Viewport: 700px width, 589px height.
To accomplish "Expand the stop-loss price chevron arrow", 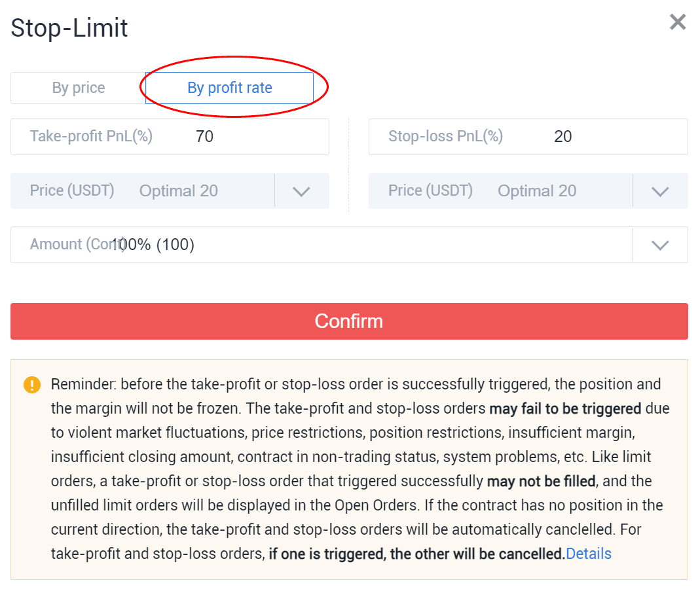I will coord(660,191).
